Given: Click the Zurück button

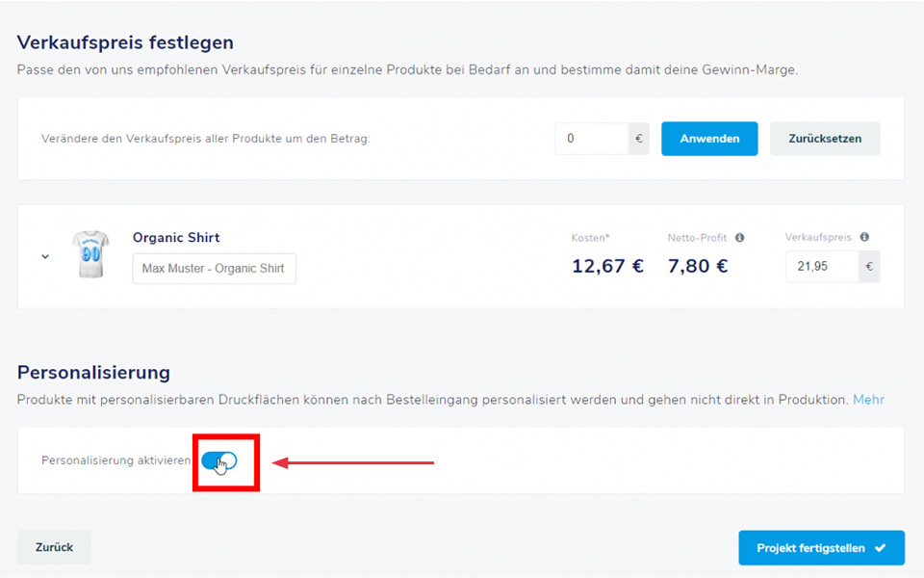Looking at the screenshot, I should pyautogui.click(x=54, y=547).
